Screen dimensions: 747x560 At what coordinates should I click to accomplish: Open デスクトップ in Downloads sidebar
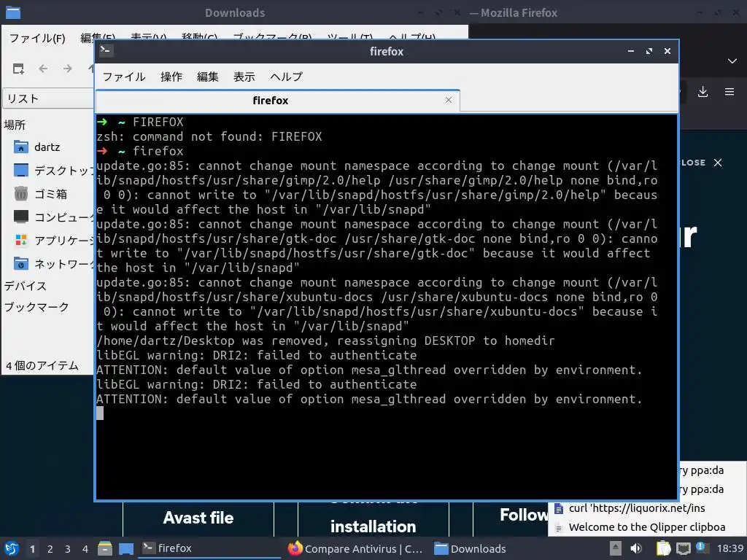pos(53,171)
